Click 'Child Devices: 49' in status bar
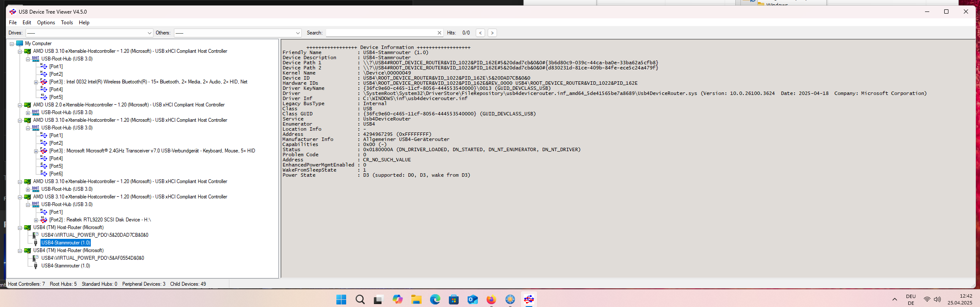The height and width of the screenshot is (307, 980). tap(188, 284)
